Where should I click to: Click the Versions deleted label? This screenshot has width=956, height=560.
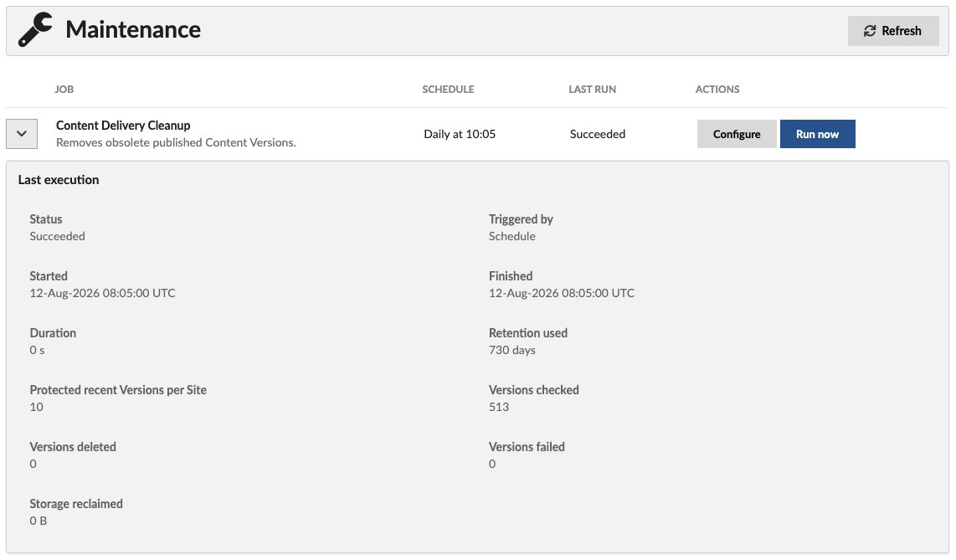(x=73, y=447)
